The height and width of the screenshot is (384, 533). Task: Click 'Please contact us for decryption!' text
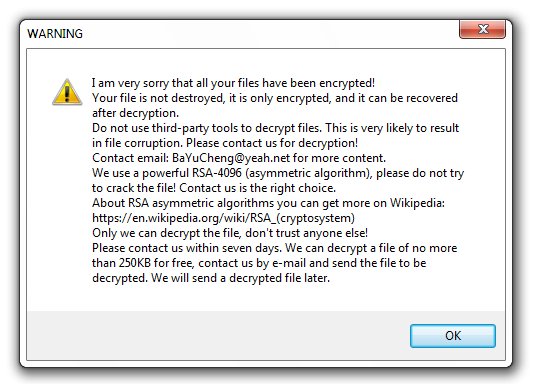pos(272,143)
